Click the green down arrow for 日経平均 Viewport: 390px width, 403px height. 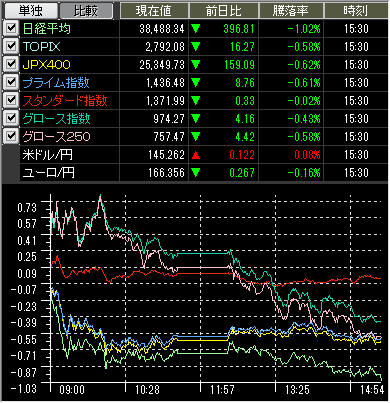(x=196, y=29)
